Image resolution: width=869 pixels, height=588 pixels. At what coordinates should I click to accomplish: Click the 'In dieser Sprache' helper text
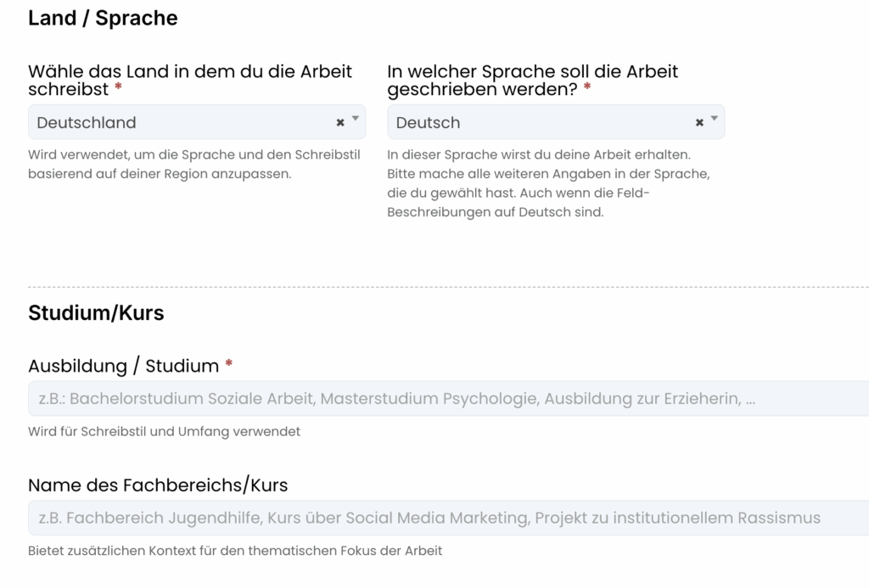pos(547,183)
